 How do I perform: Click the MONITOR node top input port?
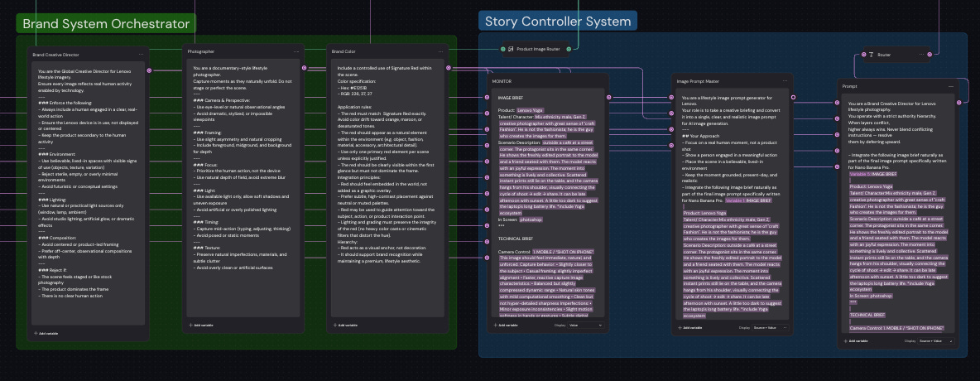488,97
